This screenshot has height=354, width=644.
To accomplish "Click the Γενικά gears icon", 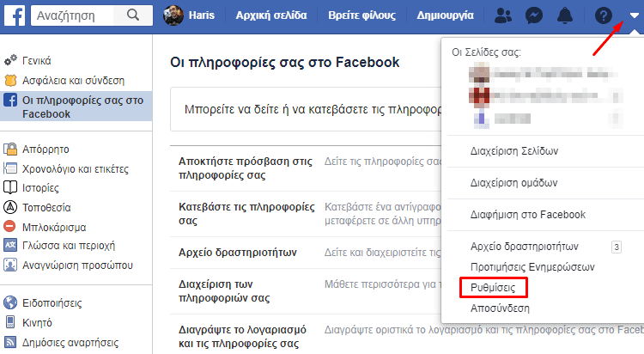I will 10,60.
